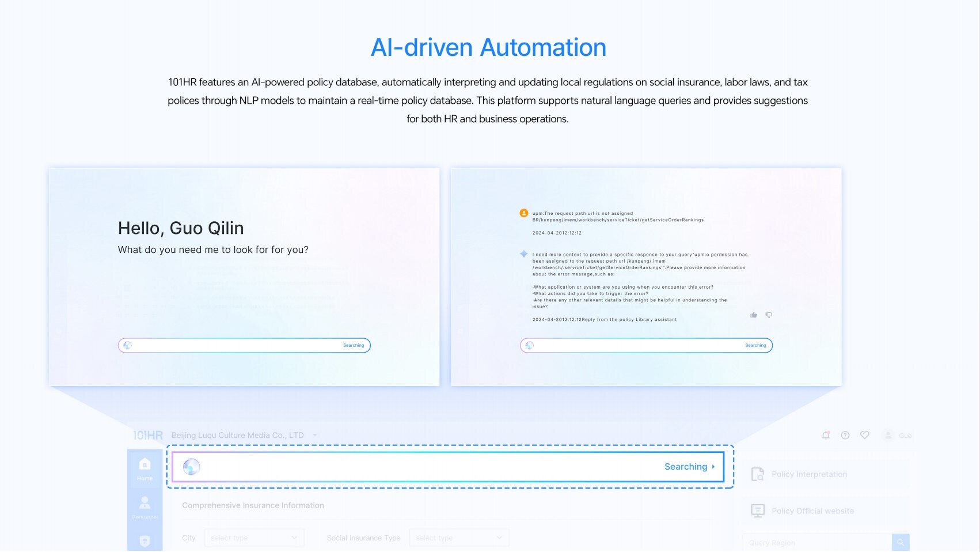This screenshot has height=552, width=980.
Task: Give a thumbs up to the assistant reply
Action: (x=753, y=315)
